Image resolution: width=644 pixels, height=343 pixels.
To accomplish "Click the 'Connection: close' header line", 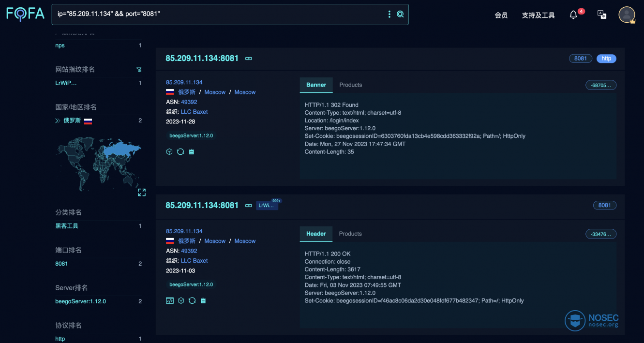I will click(328, 262).
